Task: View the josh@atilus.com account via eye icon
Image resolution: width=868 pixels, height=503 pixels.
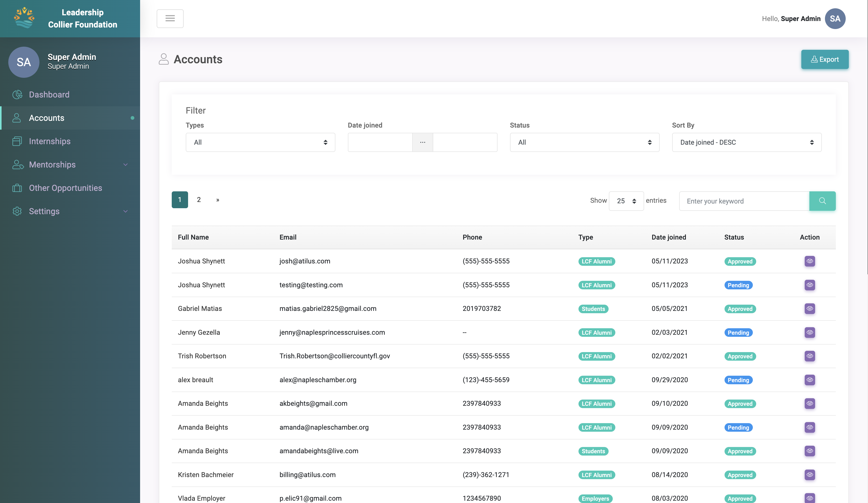Action: tap(809, 261)
